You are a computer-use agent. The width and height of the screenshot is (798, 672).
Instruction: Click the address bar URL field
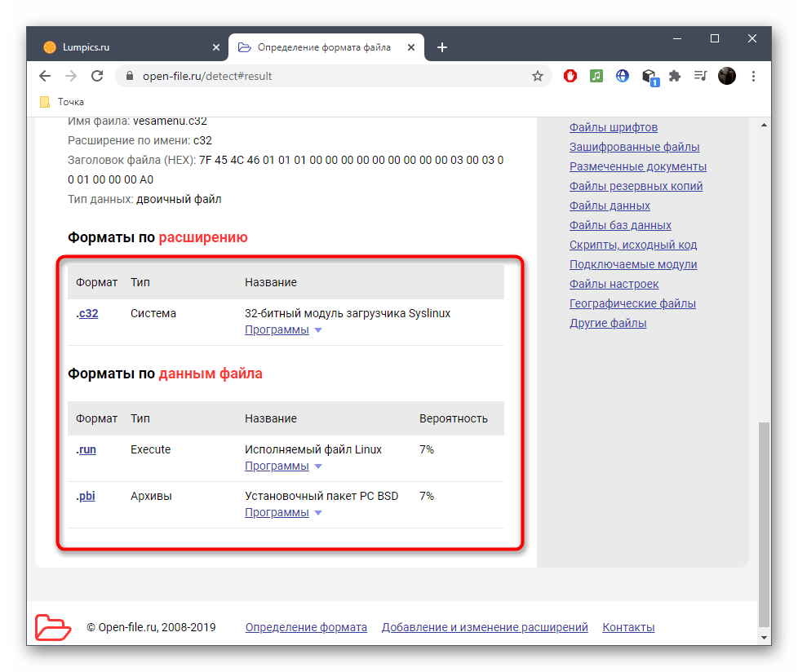click(x=326, y=76)
